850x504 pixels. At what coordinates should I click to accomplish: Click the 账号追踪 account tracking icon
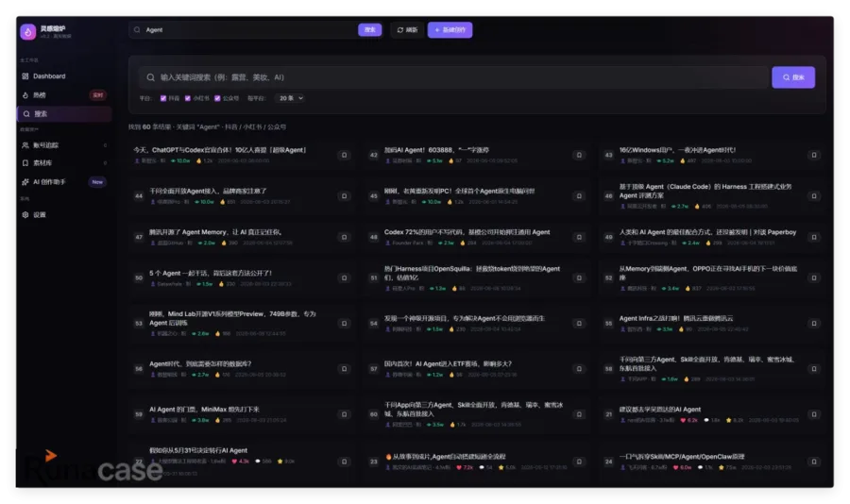[x=25, y=145]
